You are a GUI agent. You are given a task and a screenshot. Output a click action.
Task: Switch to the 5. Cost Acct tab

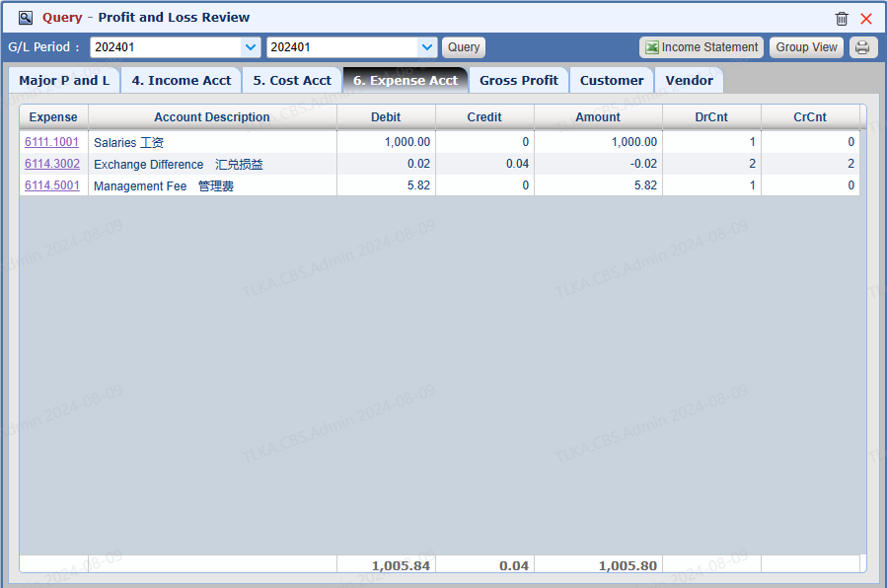[x=292, y=80]
